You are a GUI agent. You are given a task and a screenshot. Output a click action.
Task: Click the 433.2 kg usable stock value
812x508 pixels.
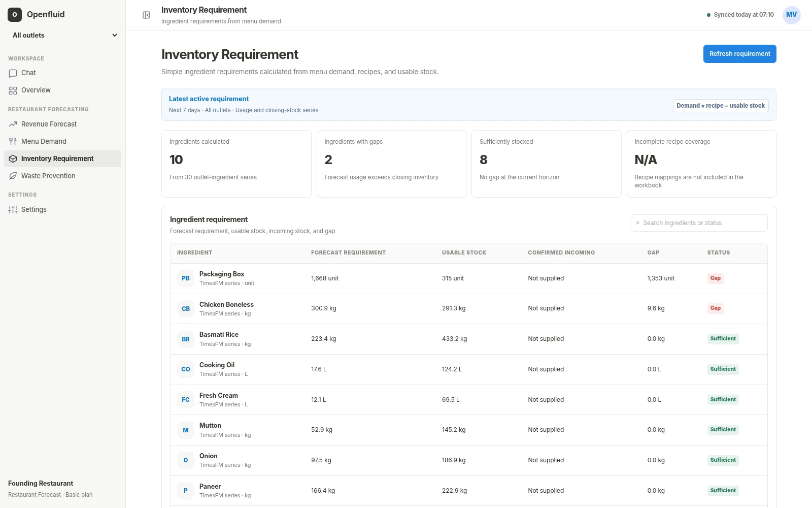tap(454, 339)
